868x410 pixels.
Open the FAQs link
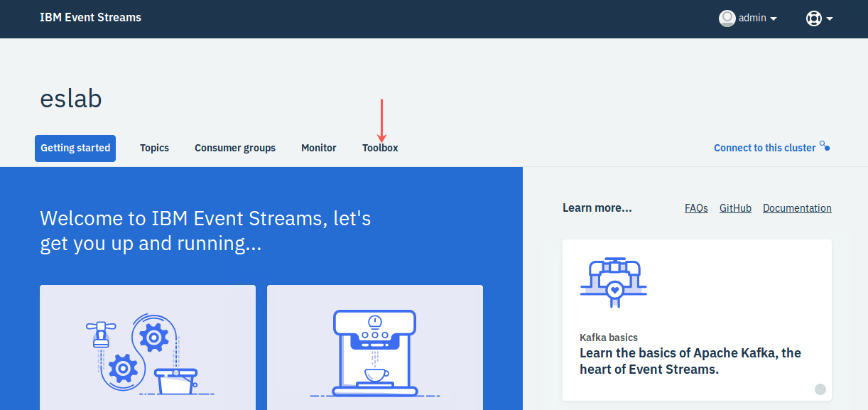(696, 208)
